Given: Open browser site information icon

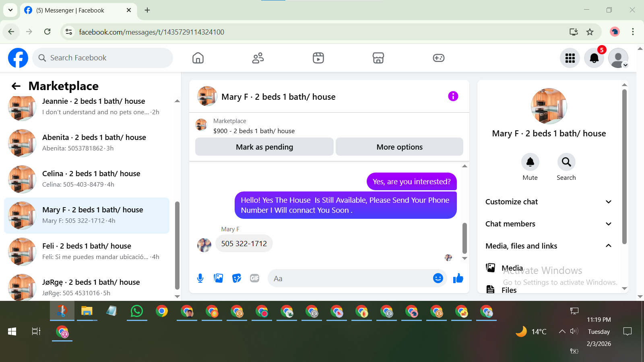Looking at the screenshot, I should [x=69, y=32].
